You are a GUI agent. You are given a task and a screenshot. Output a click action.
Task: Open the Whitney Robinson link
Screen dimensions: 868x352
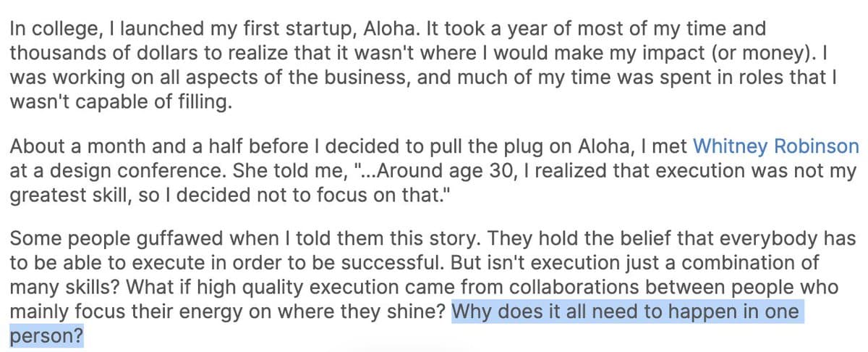point(776,147)
